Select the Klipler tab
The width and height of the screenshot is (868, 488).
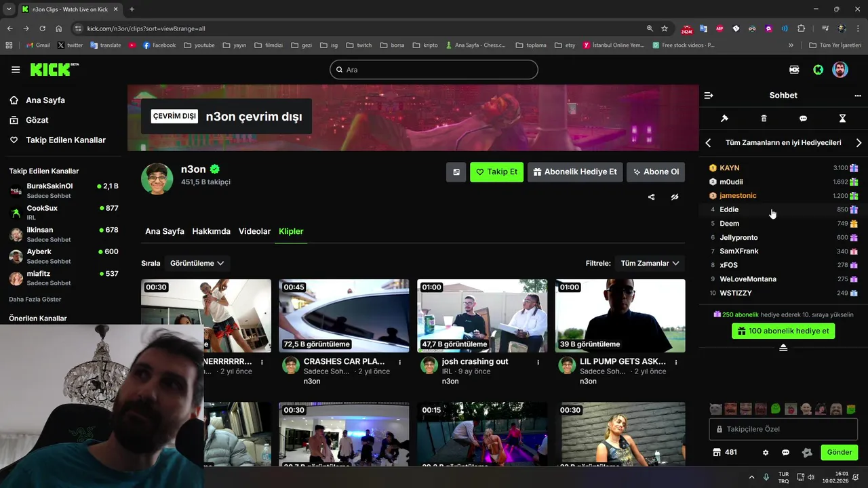coord(291,231)
